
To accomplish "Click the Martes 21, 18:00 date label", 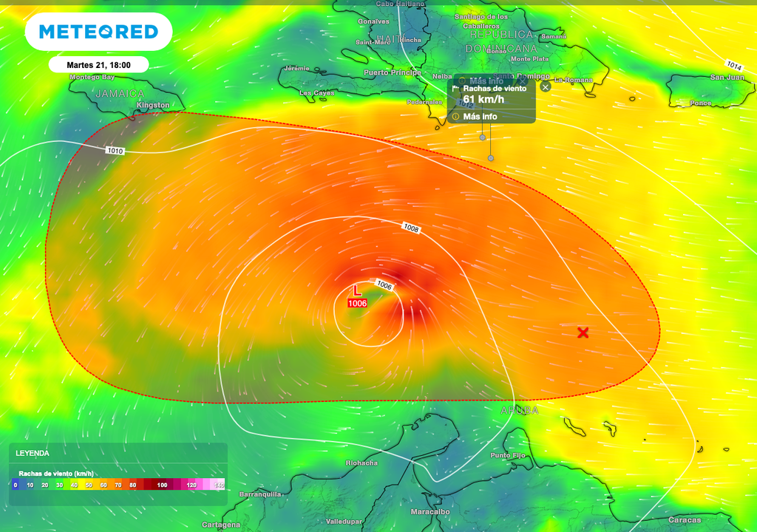I will click(x=98, y=65).
